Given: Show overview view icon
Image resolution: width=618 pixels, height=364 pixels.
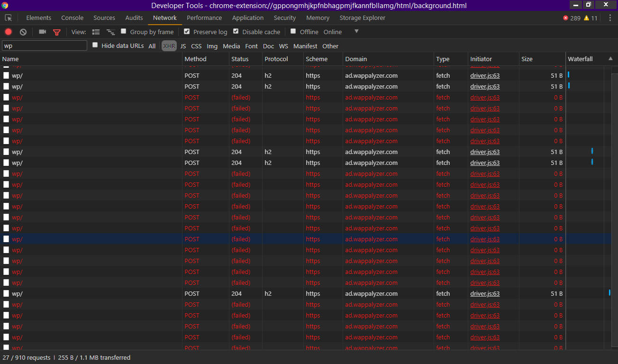Looking at the screenshot, I should pyautogui.click(x=111, y=32).
